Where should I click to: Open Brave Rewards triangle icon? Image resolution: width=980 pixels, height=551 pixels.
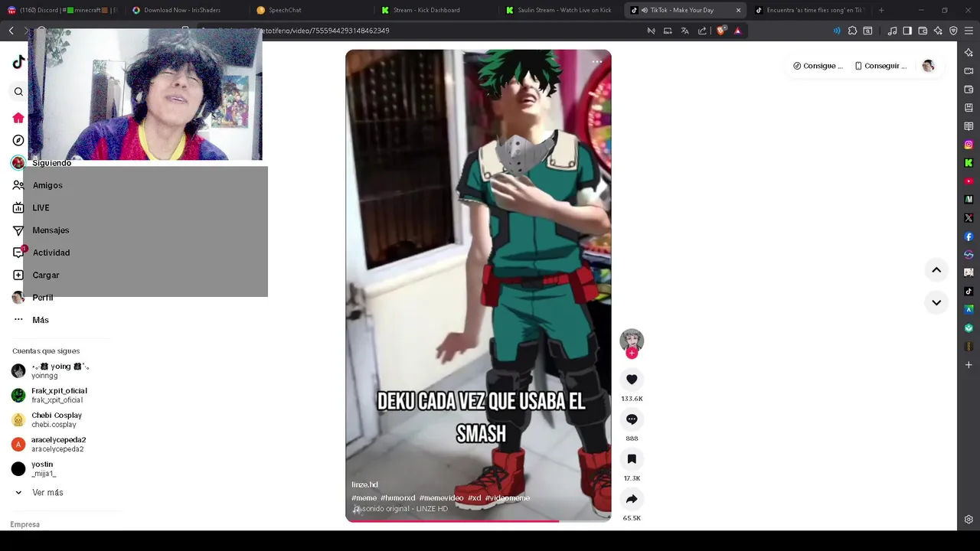pyautogui.click(x=737, y=31)
